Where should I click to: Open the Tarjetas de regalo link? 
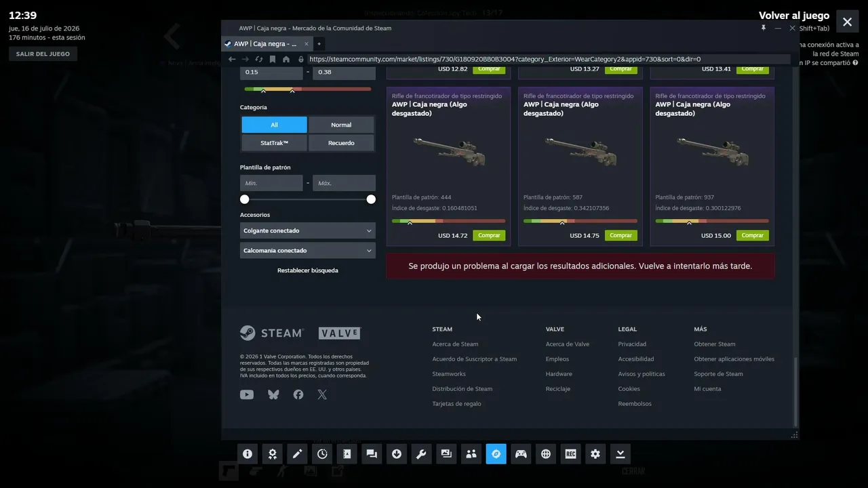click(x=456, y=404)
